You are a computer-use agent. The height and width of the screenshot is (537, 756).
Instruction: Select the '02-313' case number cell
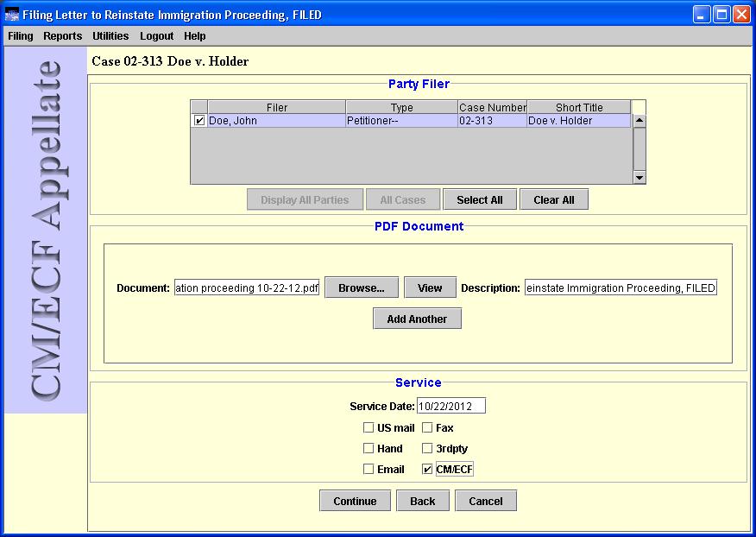point(492,121)
